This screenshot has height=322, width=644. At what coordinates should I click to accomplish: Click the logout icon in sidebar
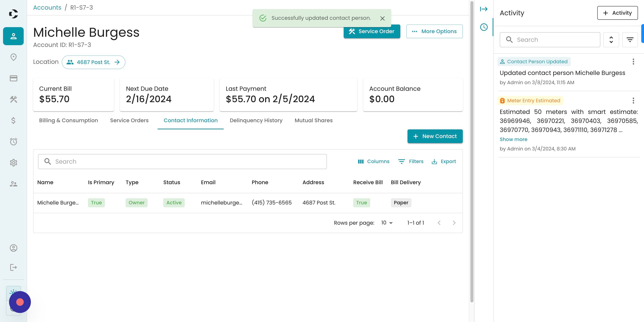(x=13, y=268)
